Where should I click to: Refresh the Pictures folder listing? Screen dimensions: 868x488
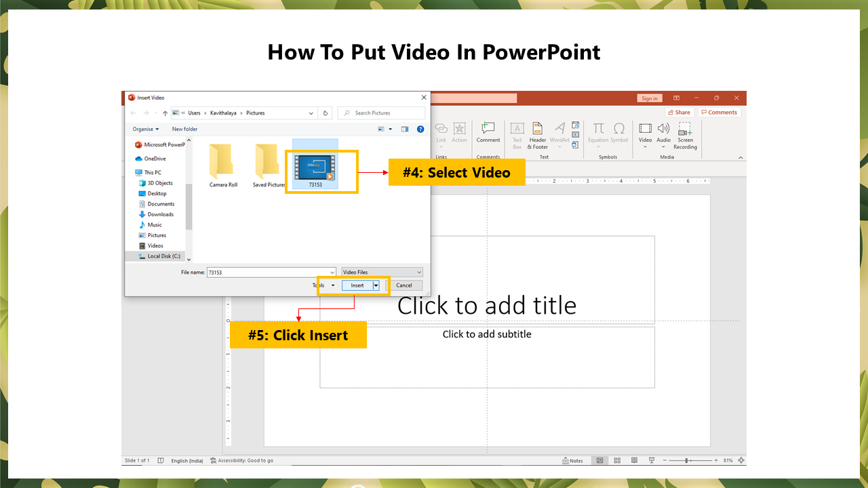pyautogui.click(x=325, y=113)
